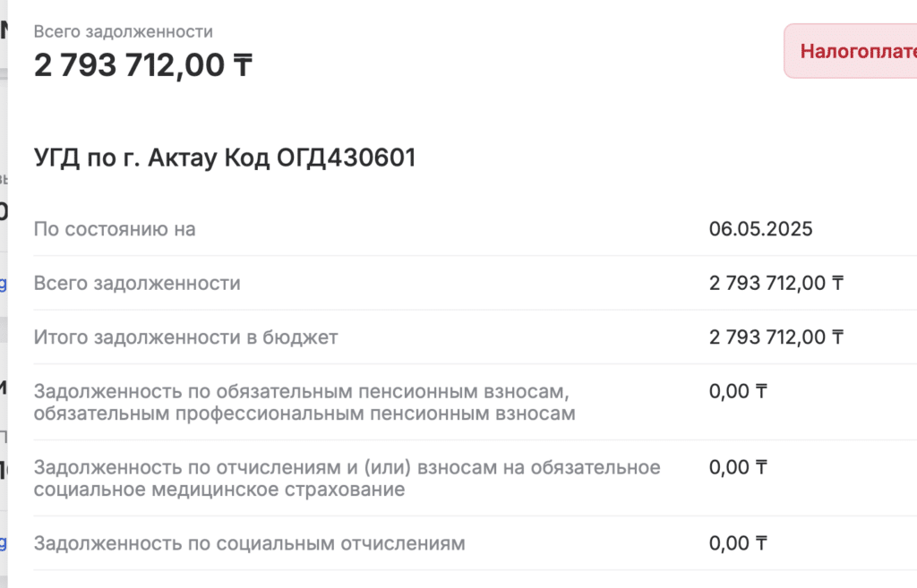
Task: Click the dimmed backdrop strip at the top-left edge
Action: pyautogui.click(x=4, y=9)
